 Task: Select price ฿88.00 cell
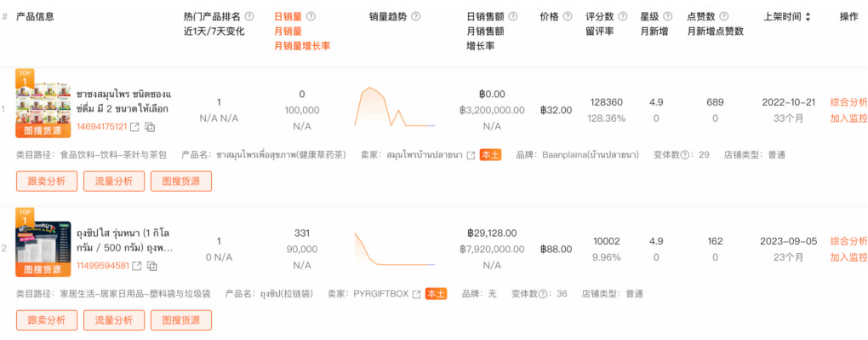tap(556, 250)
